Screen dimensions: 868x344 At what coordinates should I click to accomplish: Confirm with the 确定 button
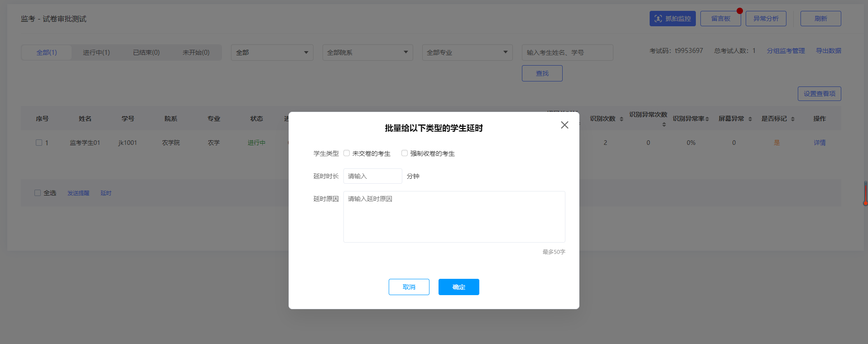pyautogui.click(x=459, y=287)
